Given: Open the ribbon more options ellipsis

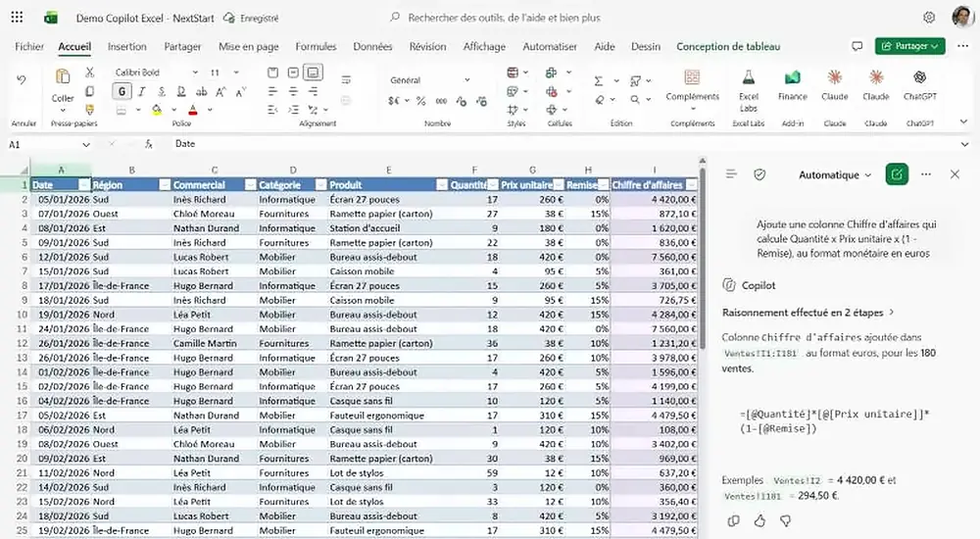Looking at the screenshot, I should (962, 46).
